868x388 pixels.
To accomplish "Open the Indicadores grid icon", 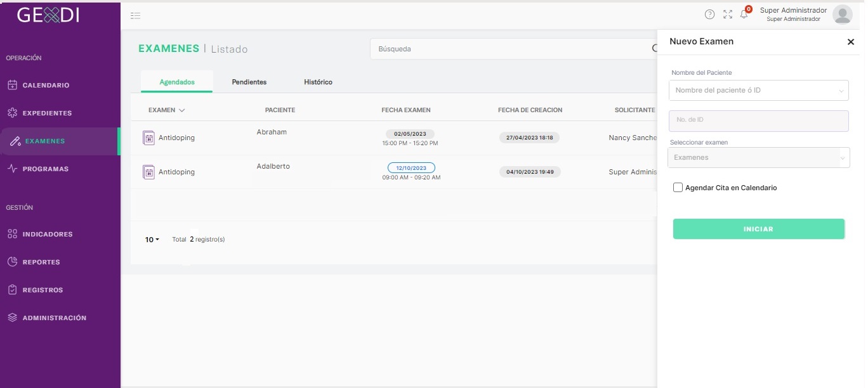I will 12,234.
